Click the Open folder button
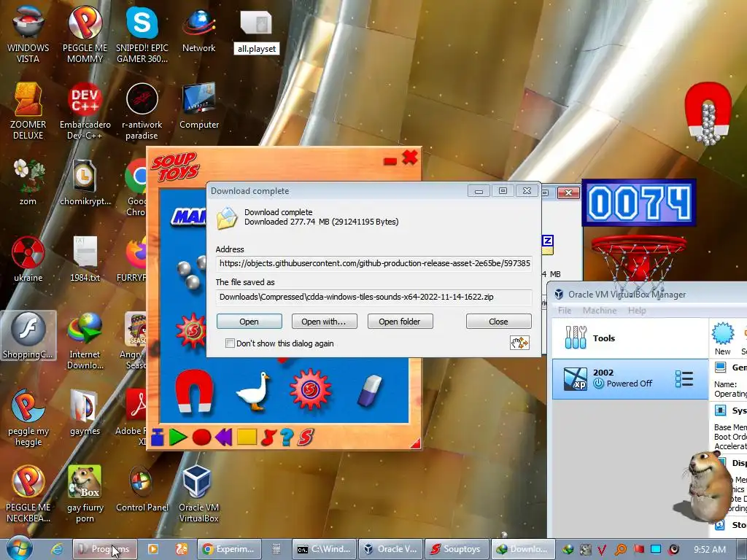This screenshot has width=747, height=560. pos(400,322)
